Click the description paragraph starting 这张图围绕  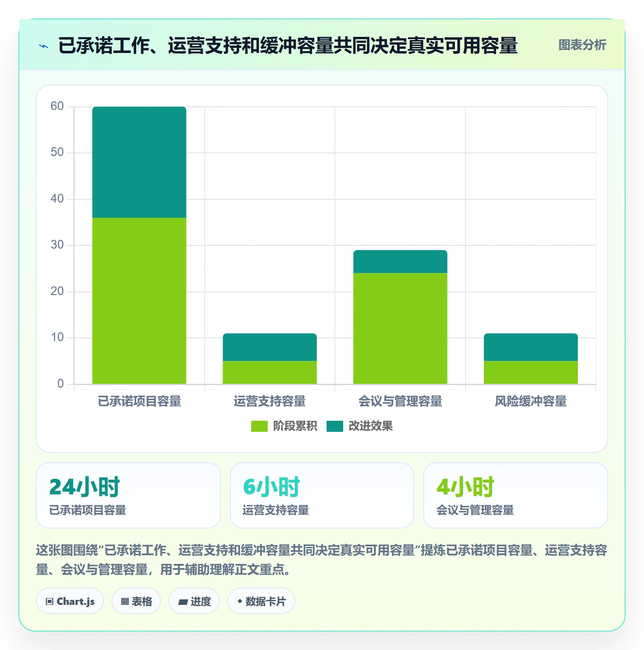(322, 560)
